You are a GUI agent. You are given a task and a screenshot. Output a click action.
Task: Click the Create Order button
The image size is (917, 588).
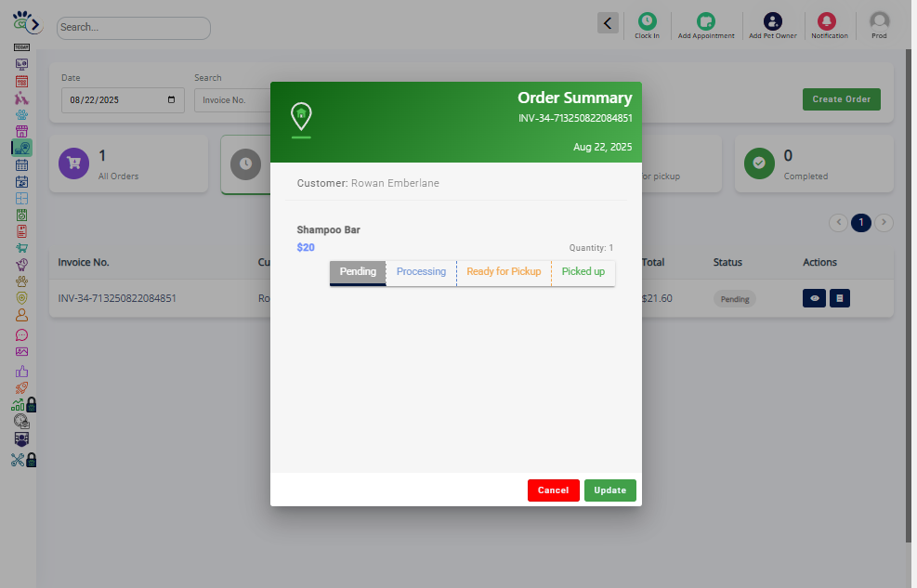[x=841, y=99]
